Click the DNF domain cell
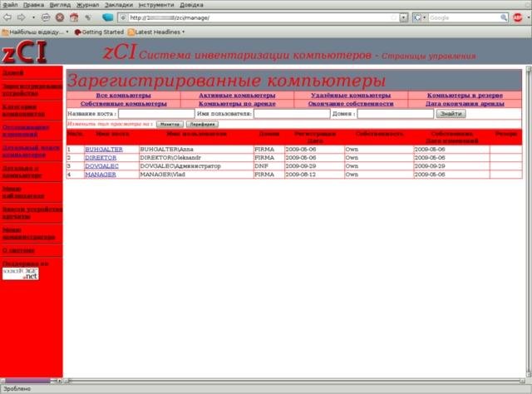532x394 pixels. pos(269,166)
